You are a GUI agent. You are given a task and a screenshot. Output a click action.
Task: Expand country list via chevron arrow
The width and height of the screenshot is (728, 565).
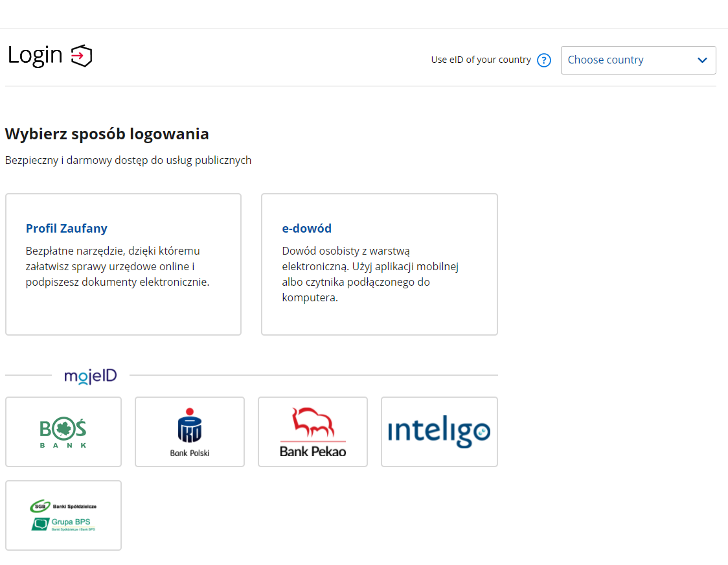pos(702,60)
